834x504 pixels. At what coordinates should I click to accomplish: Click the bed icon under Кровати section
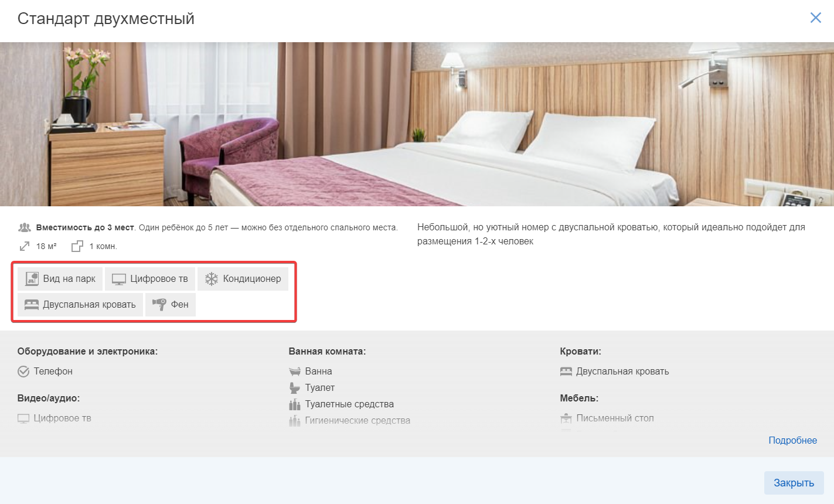coord(566,372)
